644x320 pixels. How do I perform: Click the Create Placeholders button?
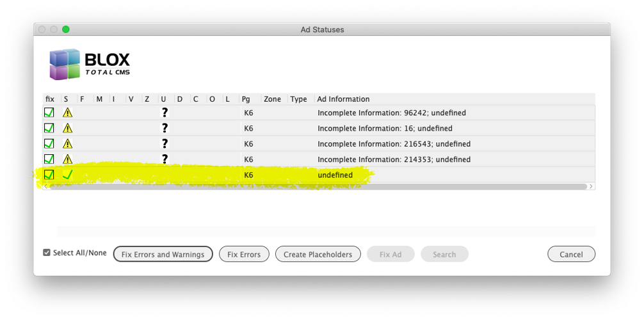318,254
